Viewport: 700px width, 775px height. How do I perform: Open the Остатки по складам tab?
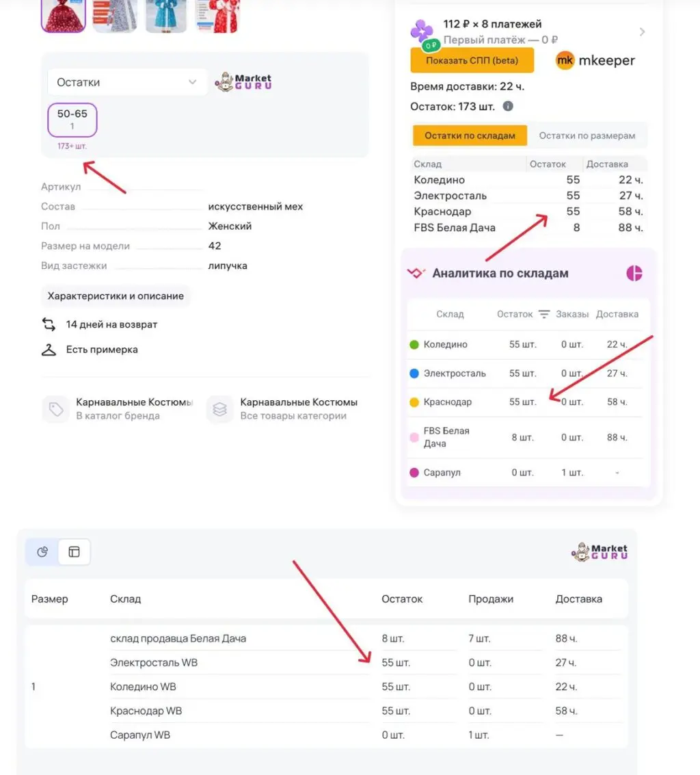(x=470, y=135)
